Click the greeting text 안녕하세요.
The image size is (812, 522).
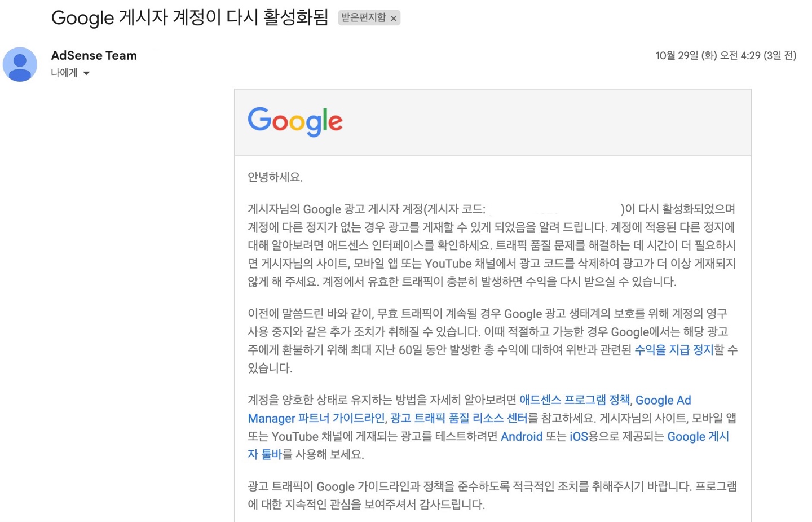(275, 177)
